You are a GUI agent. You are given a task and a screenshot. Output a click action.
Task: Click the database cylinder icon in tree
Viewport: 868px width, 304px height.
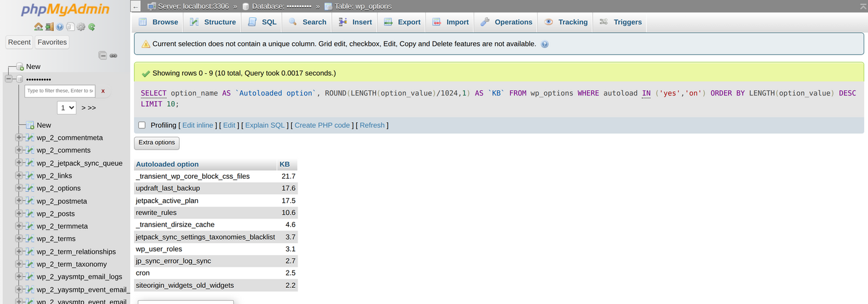[x=19, y=79]
